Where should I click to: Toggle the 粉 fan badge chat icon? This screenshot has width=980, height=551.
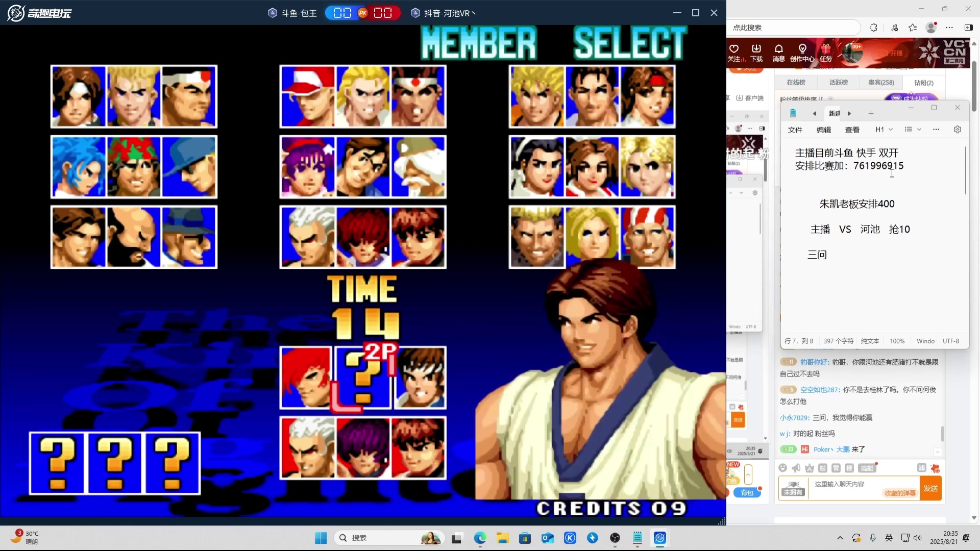click(822, 468)
